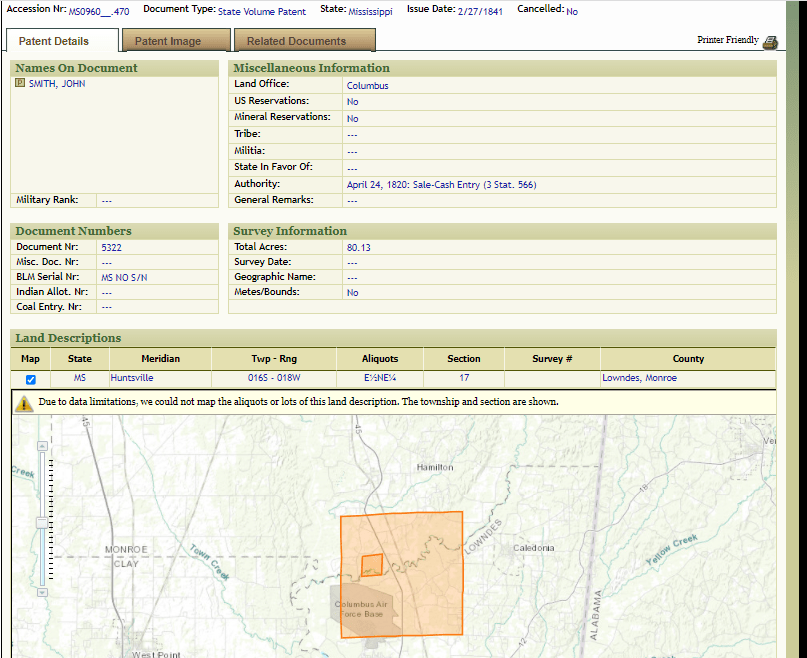Screen dimensions: 807x658
Task: Click document number 5322
Action: click(112, 247)
